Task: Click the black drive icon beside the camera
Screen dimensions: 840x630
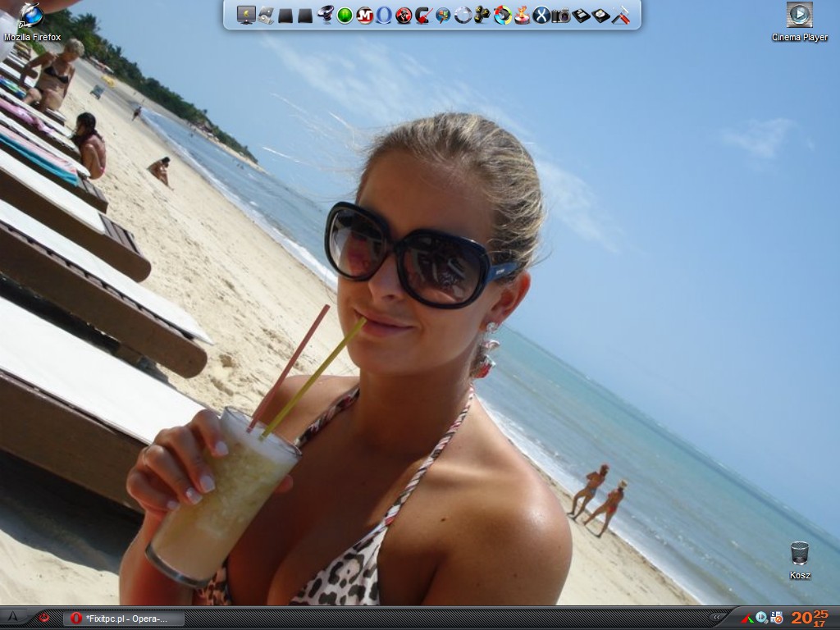Action: coord(582,16)
